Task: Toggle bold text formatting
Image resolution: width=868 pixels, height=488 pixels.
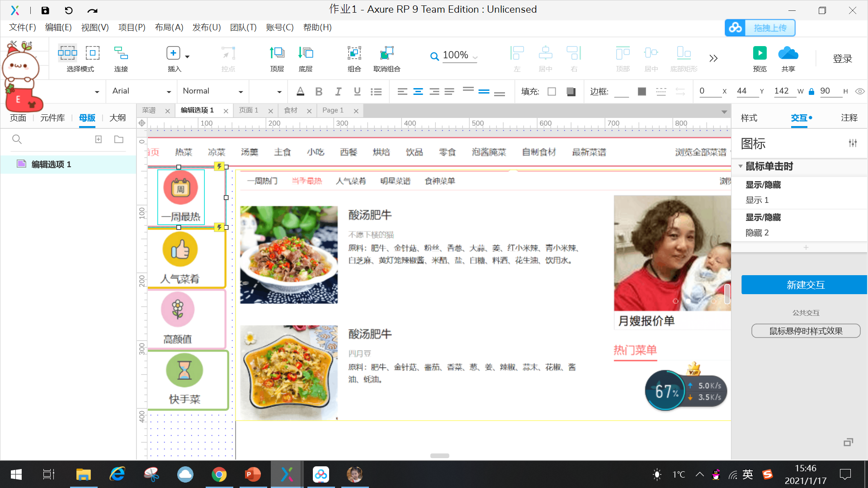Action: [319, 92]
